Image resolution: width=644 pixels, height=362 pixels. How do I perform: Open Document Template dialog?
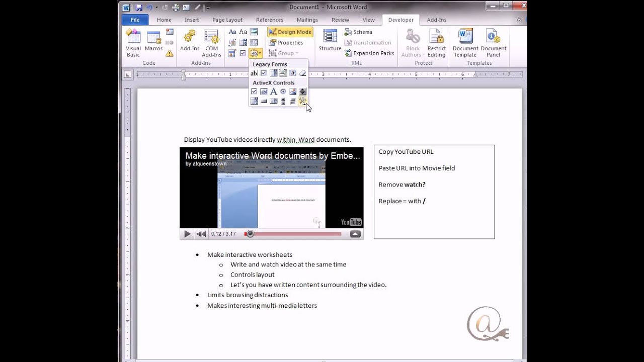coord(465,43)
